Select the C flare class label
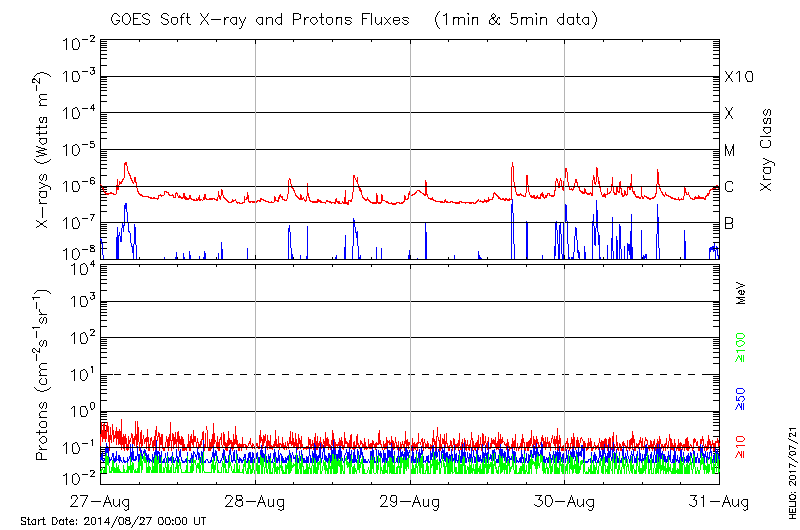The image size is (800, 530). coord(730,187)
